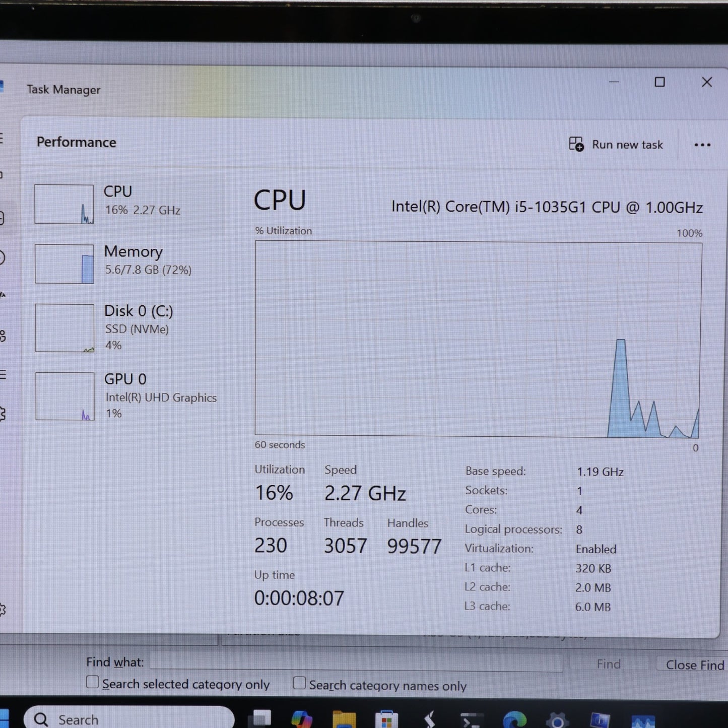Click into the Find what text field

356,663
